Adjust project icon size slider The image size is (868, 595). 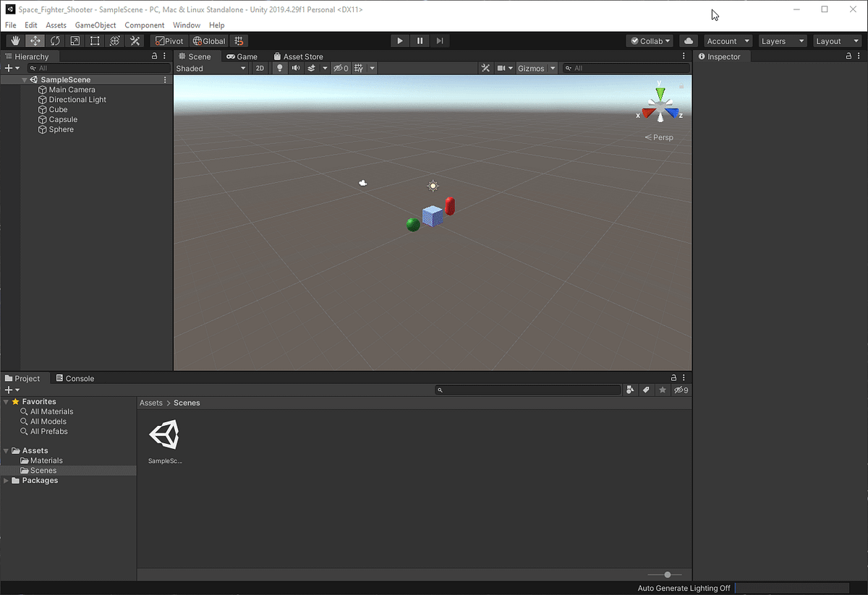tap(667, 575)
